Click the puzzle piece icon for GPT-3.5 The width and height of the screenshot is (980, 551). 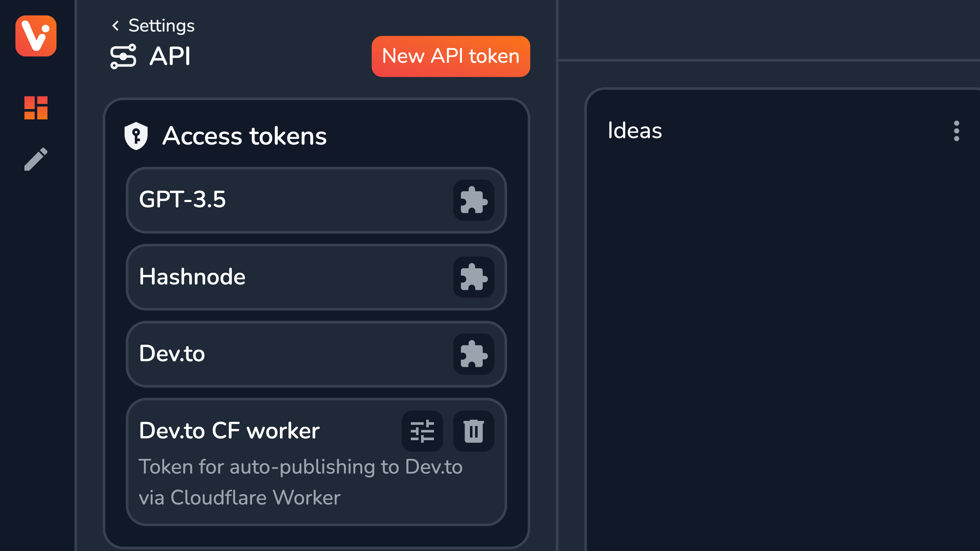(x=473, y=200)
